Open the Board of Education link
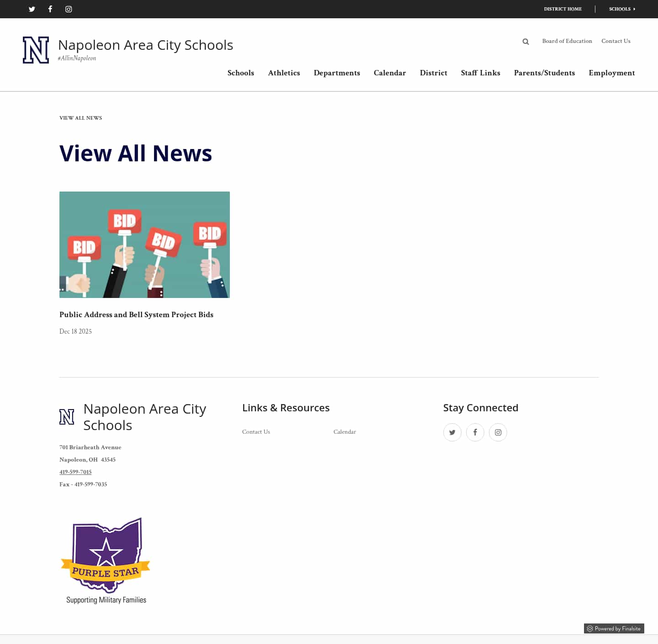The height and width of the screenshot is (644, 658). point(567,41)
